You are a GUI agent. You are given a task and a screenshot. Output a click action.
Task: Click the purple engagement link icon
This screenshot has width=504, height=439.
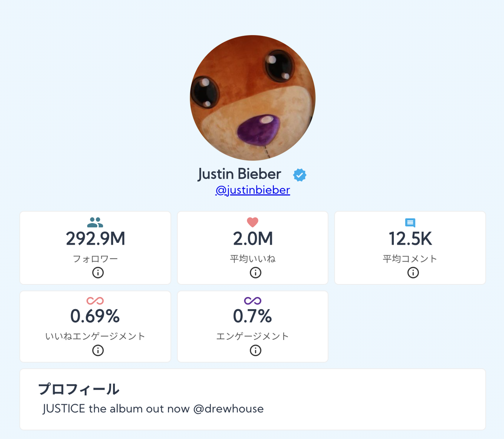[252, 300]
